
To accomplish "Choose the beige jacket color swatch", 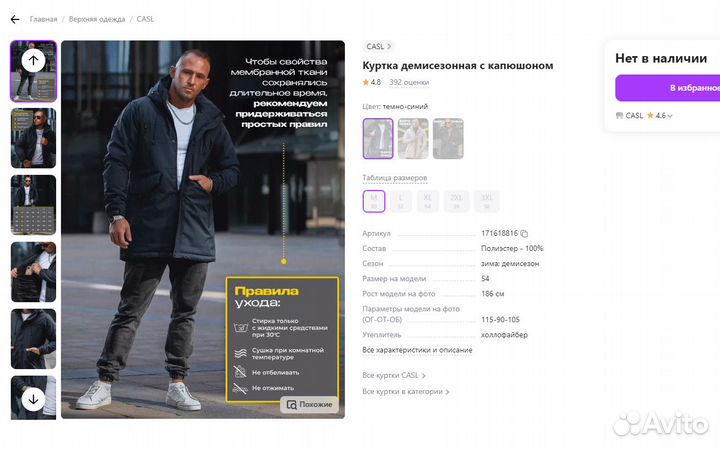I will (413, 139).
